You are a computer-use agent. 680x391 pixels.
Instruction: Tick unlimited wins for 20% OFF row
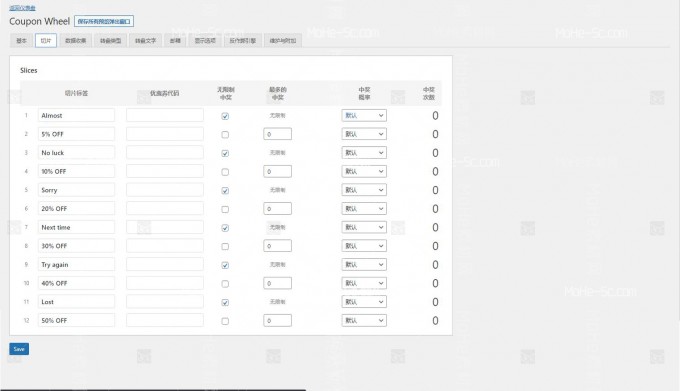point(225,209)
